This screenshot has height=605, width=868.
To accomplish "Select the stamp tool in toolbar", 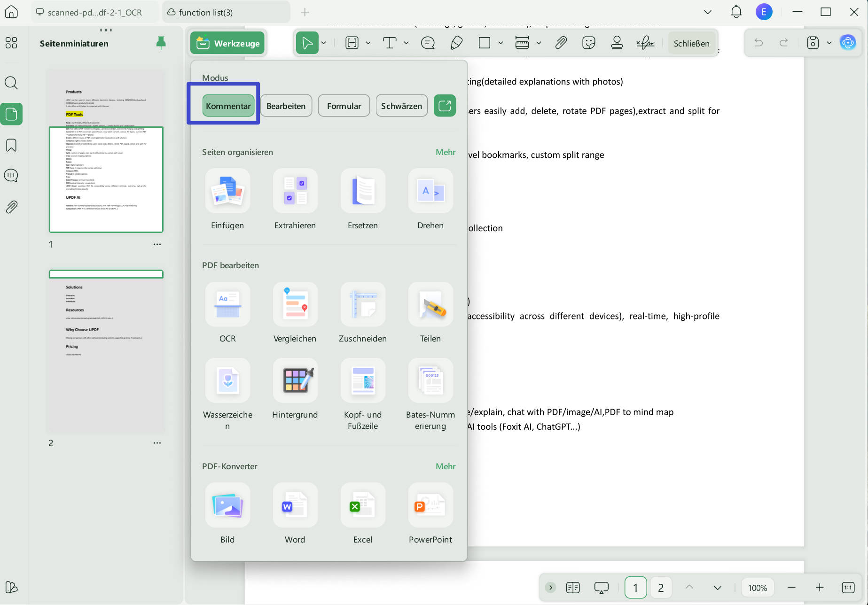I will coord(617,43).
